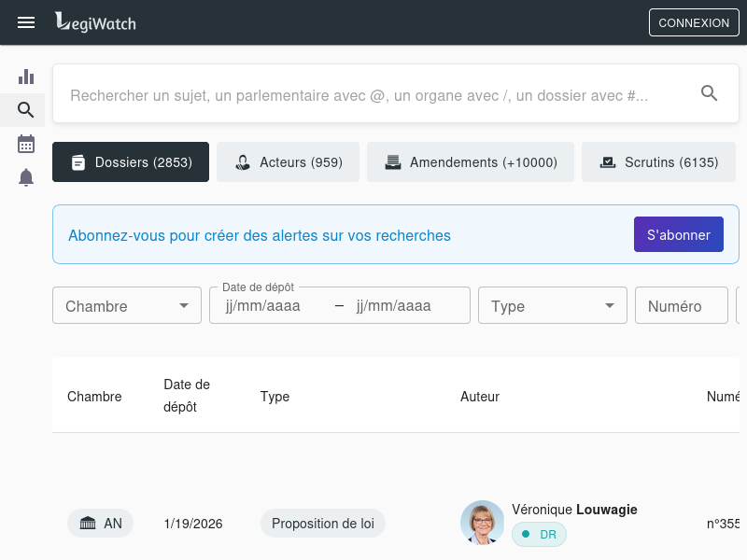Expand the Chambre filter dropdown
This screenshot has height=560, width=747.
tap(127, 306)
